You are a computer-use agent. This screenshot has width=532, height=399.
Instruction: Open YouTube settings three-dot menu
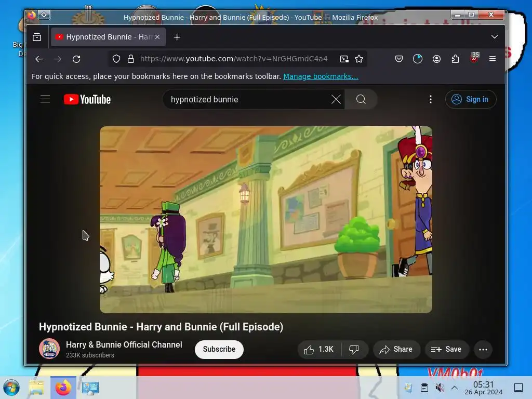click(x=431, y=99)
